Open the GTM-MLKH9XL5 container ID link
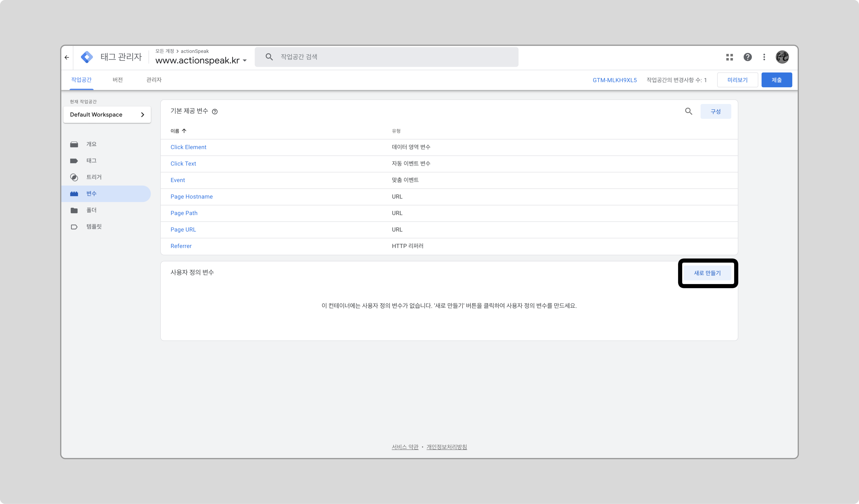This screenshot has width=859, height=504. 615,80
